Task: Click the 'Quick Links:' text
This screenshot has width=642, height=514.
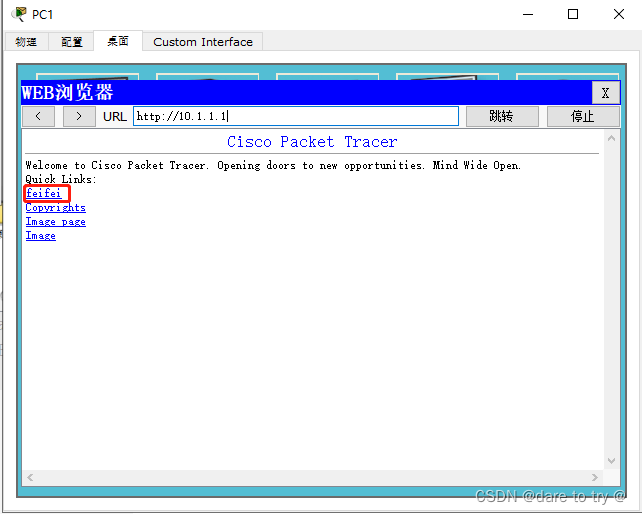Action: (61, 179)
